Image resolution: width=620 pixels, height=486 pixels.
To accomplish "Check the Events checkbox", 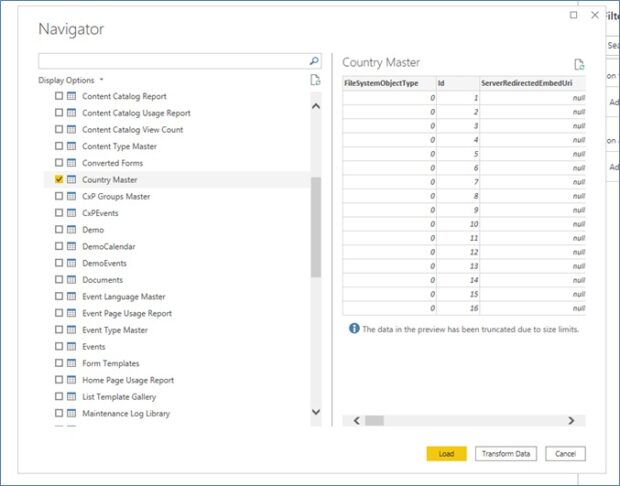I will click(x=59, y=346).
